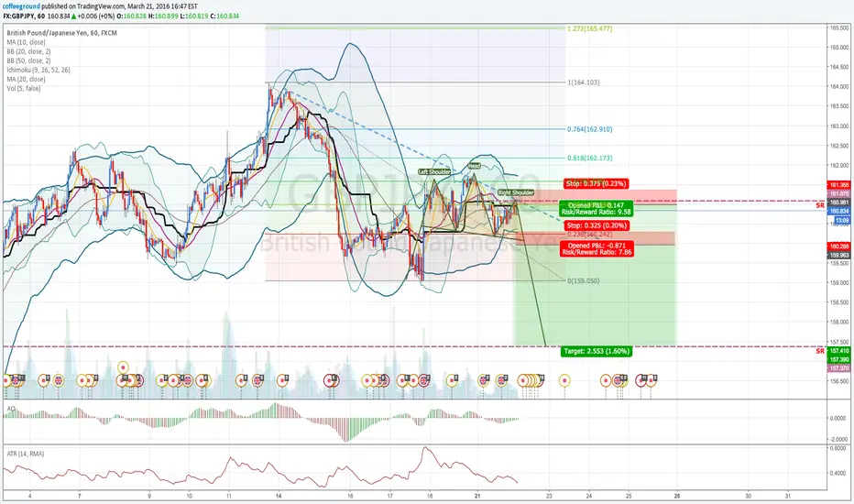Screen dimensions: 854x504
Task: Select the BB (20, close, 2) indicator legend
Action: [29, 51]
